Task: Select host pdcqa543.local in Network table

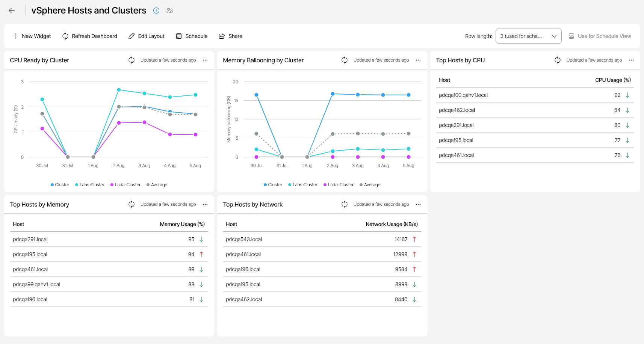Action: tap(244, 239)
